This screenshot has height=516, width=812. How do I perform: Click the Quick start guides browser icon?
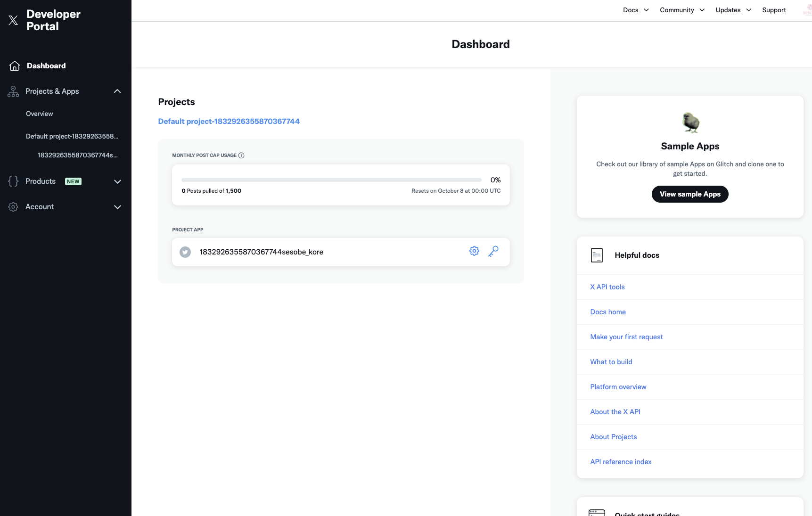pos(597,513)
